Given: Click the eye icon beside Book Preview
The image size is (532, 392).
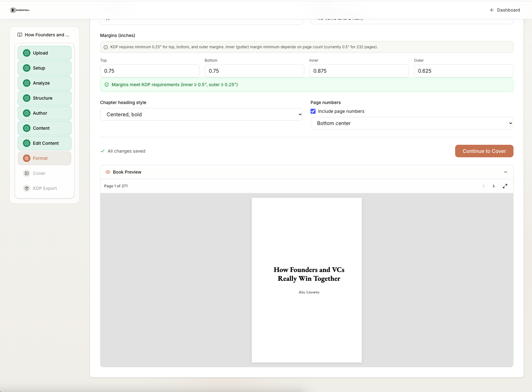Looking at the screenshot, I should pos(108,172).
